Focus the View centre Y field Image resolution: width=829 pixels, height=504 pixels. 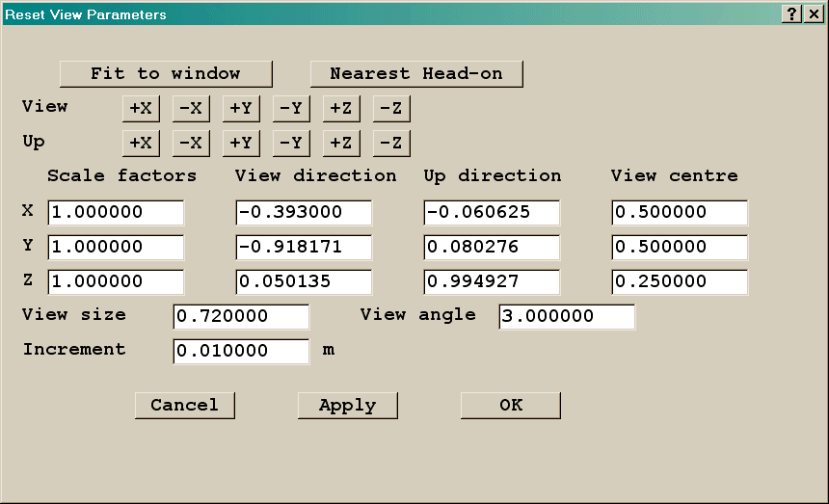[x=680, y=248]
